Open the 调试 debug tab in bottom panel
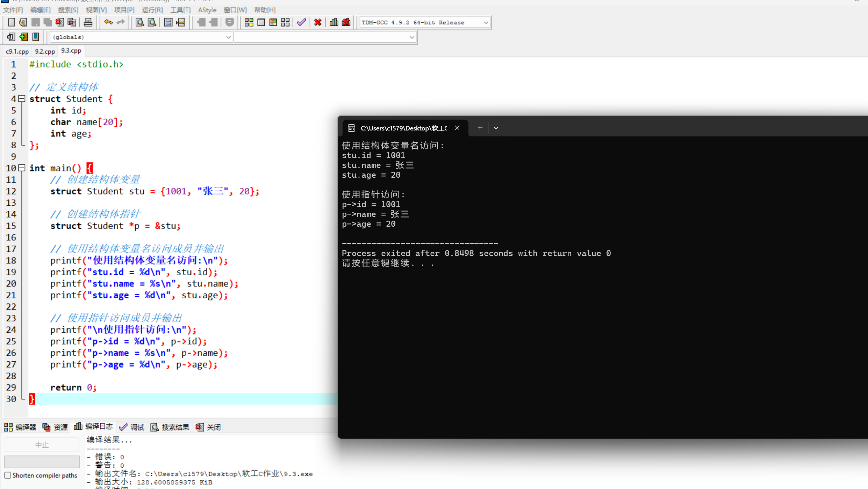Image resolution: width=868 pixels, height=489 pixels. (132, 427)
